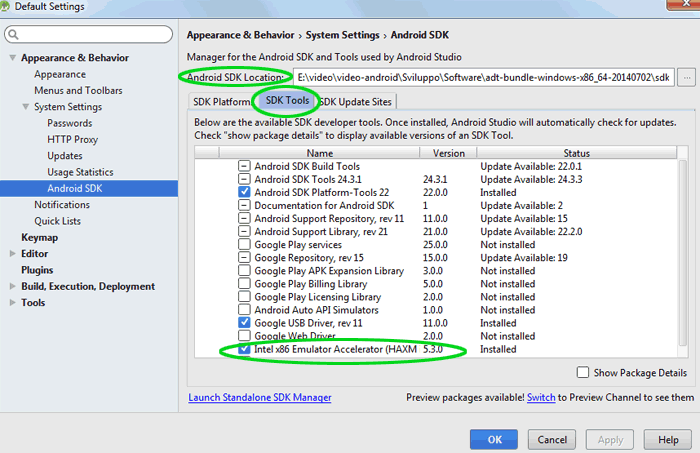
Task: Click the Android Studio title bar icon
Action: coord(4,6)
